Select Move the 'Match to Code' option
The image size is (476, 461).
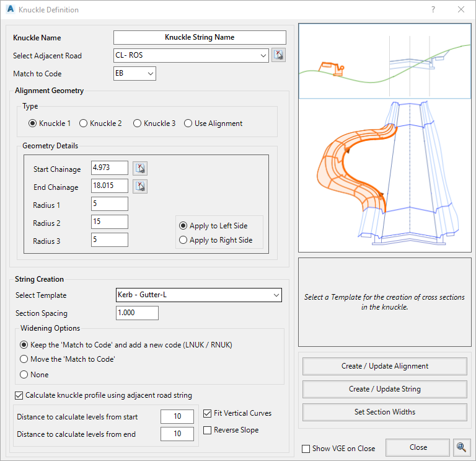click(24, 359)
